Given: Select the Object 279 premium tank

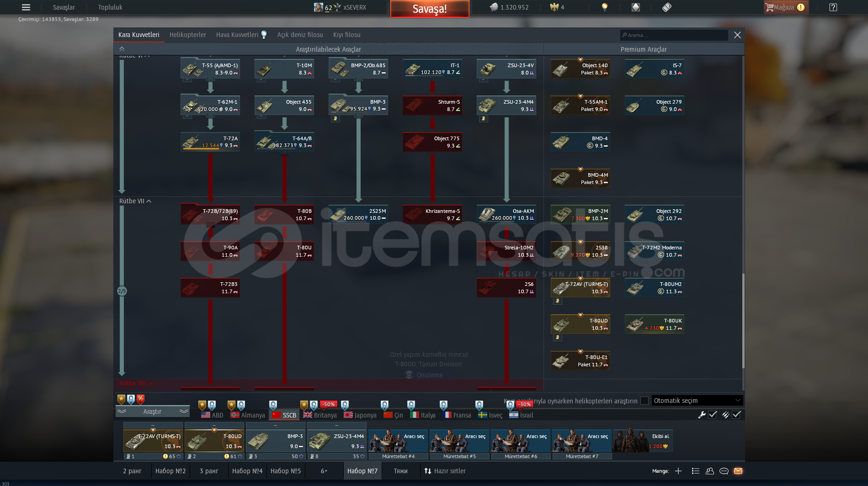Looking at the screenshot, I should (655, 106).
